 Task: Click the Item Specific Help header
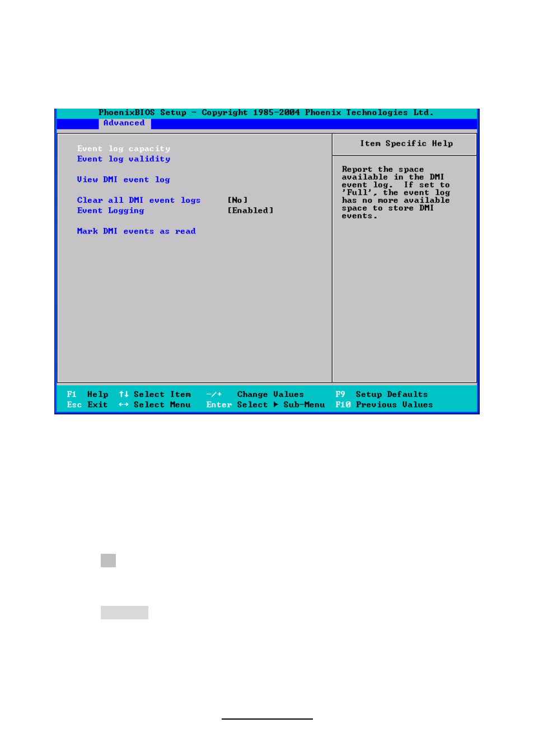click(x=406, y=144)
